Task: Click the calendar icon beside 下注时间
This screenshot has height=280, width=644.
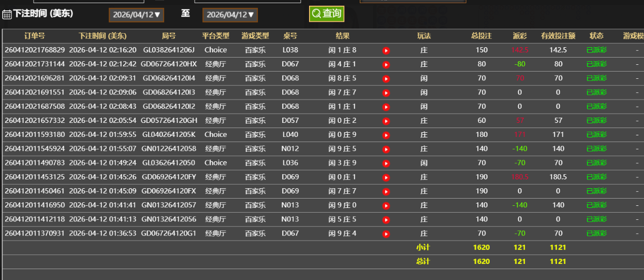Action: [x=7, y=15]
